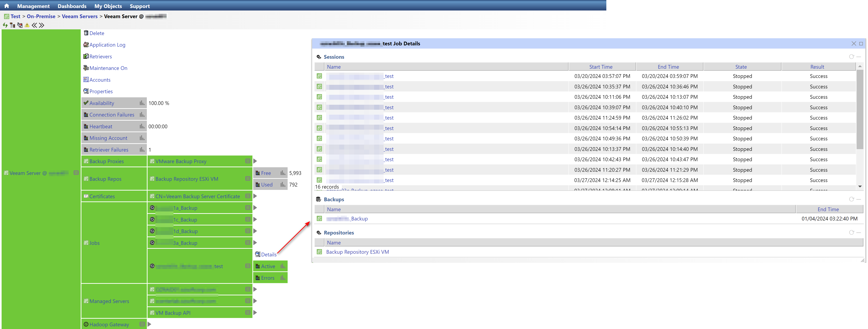Viewport: 868px width, 329px height.
Task: Click the Veeam icon before the Test breadcrumb
Action: click(x=6, y=16)
